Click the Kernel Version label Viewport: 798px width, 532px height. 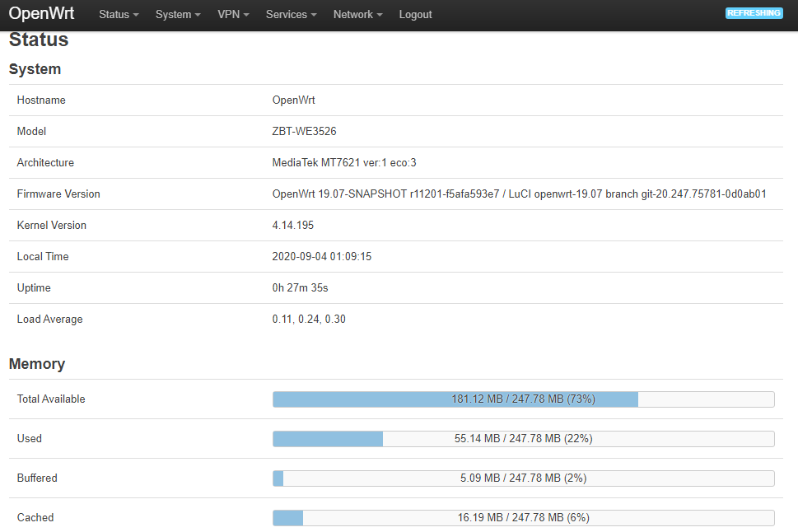[x=51, y=226]
